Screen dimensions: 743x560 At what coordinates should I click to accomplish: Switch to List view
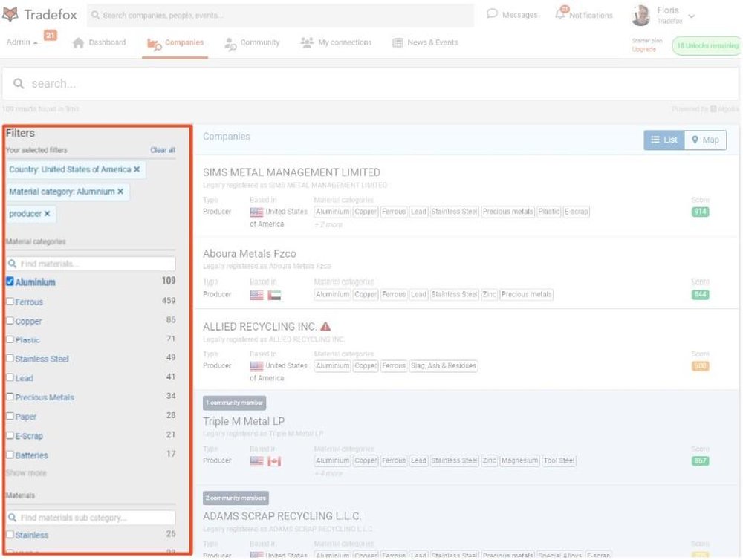pyautogui.click(x=663, y=140)
